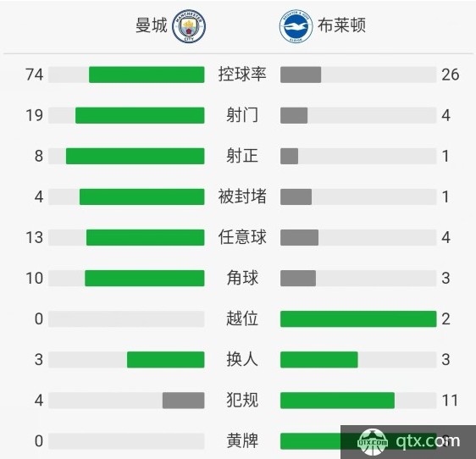Select the 射门 stat label
This screenshot has width=476, height=459.
click(242, 115)
